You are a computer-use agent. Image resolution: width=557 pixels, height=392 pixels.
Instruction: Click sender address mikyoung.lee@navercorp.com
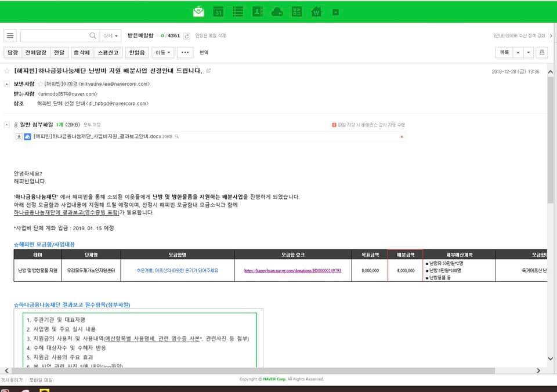point(114,84)
